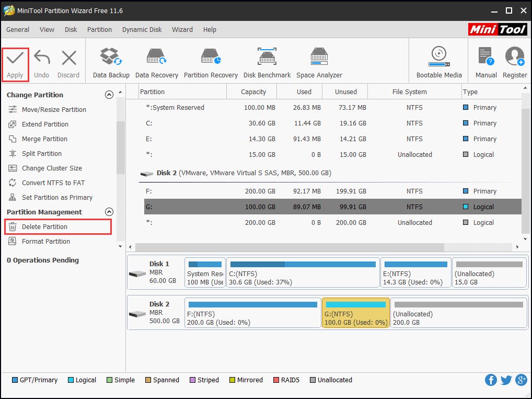Launch the Data Recovery tool
Viewport: 532px width, 399px height.
[x=156, y=63]
